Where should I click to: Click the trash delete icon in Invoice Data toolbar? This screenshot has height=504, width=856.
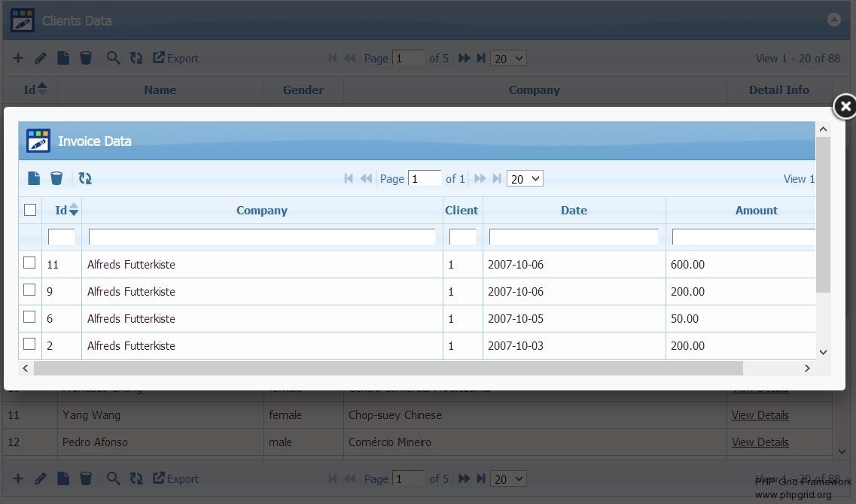point(56,178)
